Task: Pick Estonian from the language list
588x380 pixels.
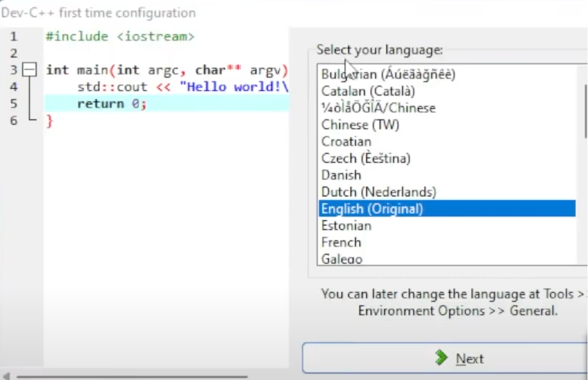Action: 346,226
